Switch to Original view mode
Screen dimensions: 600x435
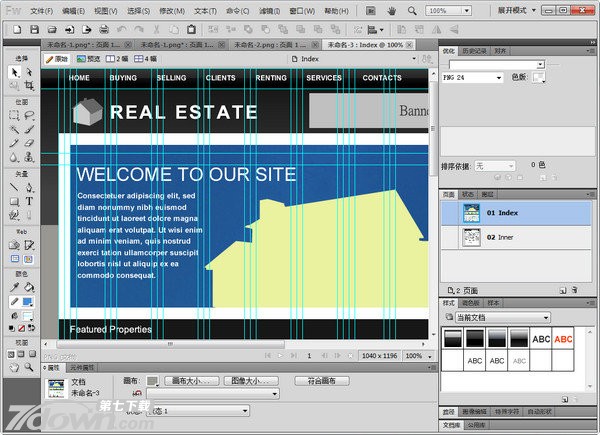tap(56, 59)
